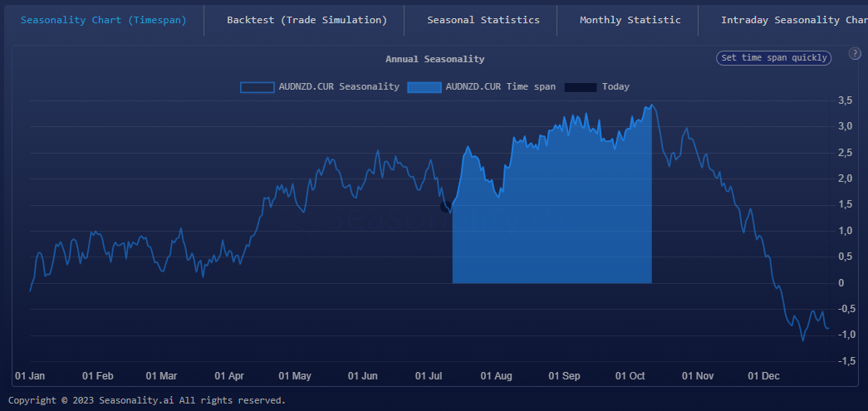Select the Monthly Statistic tab

(x=630, y=20)
